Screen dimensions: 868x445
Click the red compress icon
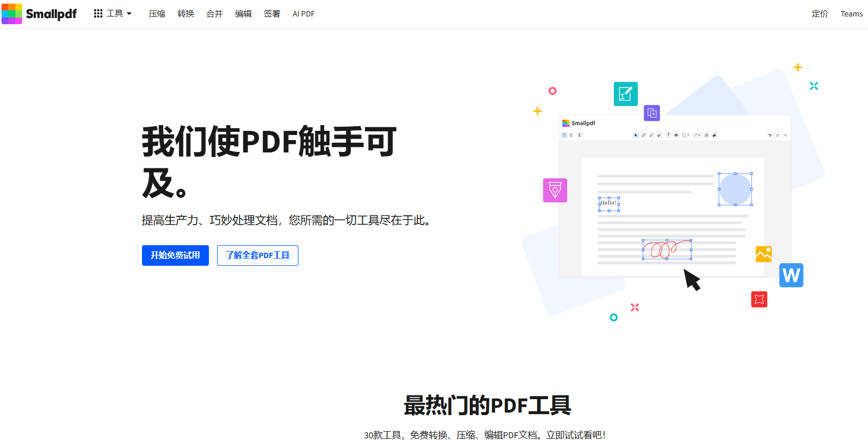pyautogui.click(x=759, y=299)
